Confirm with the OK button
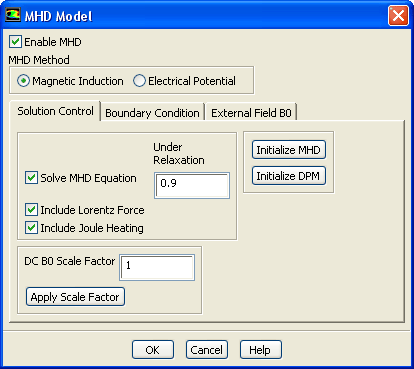Viewport: 414px width, 369px height. tap(153, 350)
